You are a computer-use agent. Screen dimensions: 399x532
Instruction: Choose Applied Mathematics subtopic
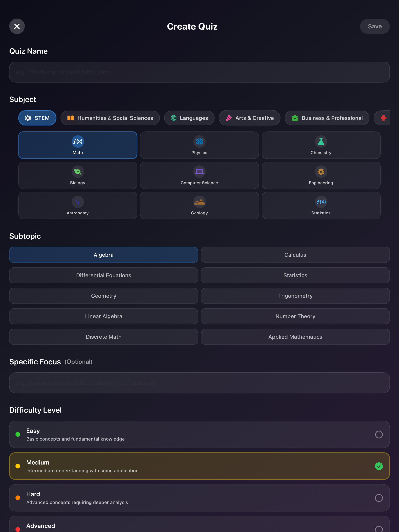tap(295, 337)
